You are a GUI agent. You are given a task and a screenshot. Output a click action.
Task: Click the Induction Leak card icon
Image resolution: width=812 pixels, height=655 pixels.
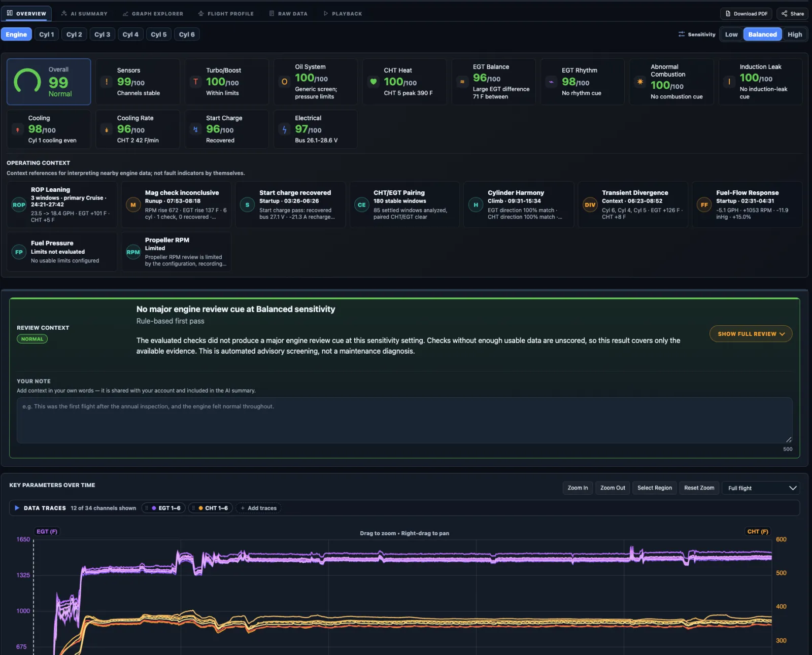pos(729,82)
